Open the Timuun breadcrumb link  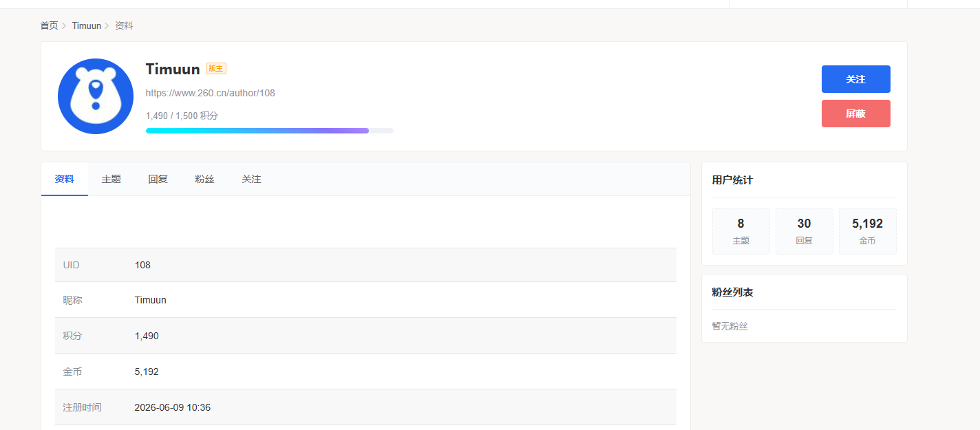(87, 25)
